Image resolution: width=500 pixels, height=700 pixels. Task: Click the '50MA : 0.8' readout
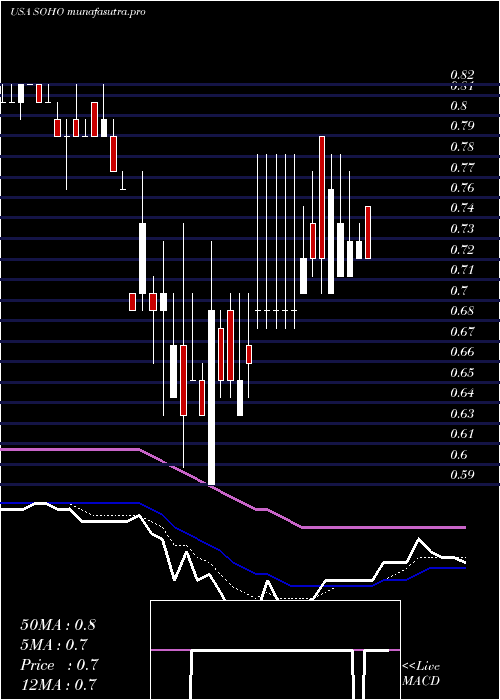[58, 625]
